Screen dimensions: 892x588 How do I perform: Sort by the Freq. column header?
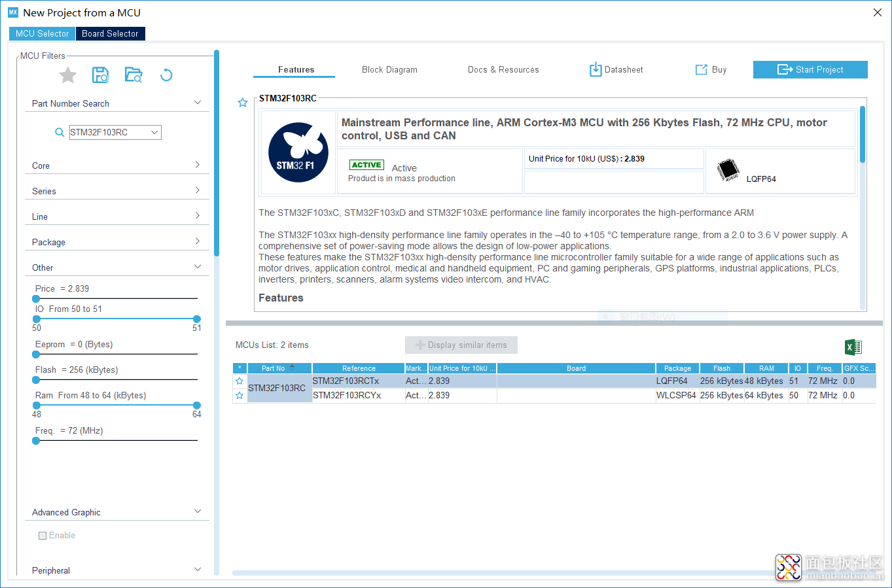tap(825, 368)
